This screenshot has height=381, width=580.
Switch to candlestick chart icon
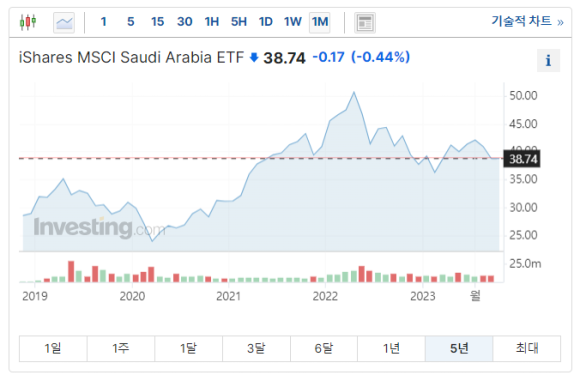pyautogui.click(x=28, y=22)
